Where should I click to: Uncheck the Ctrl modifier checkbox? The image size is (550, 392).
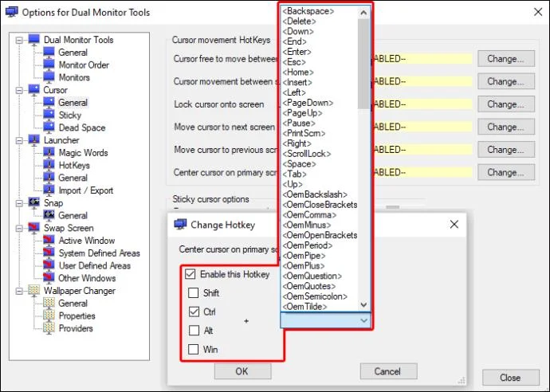(x=194, y=312)
